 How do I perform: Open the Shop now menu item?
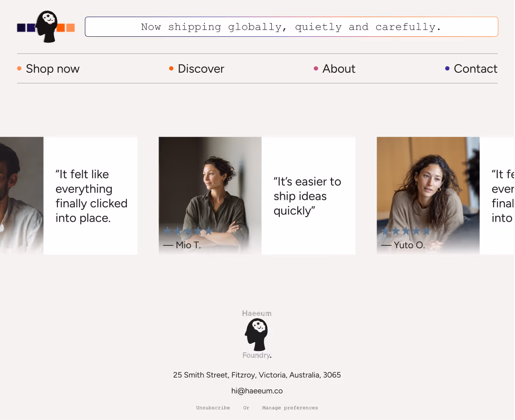click(52, 69)
